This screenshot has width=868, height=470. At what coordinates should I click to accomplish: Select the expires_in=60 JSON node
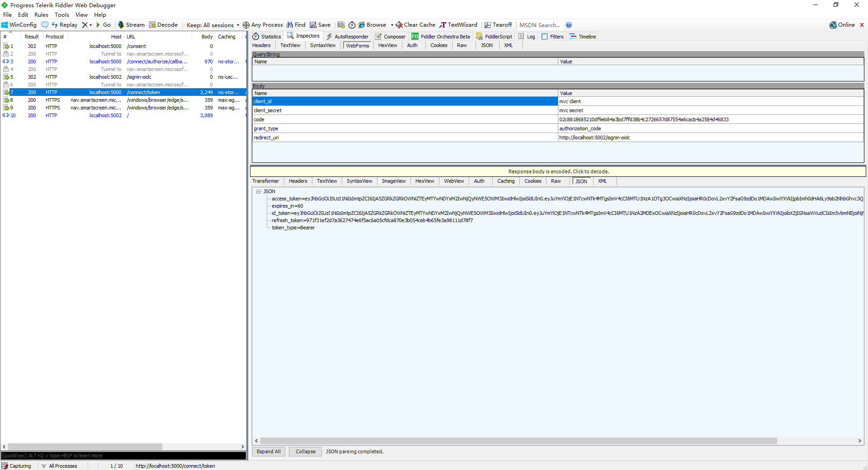point(287,206)
